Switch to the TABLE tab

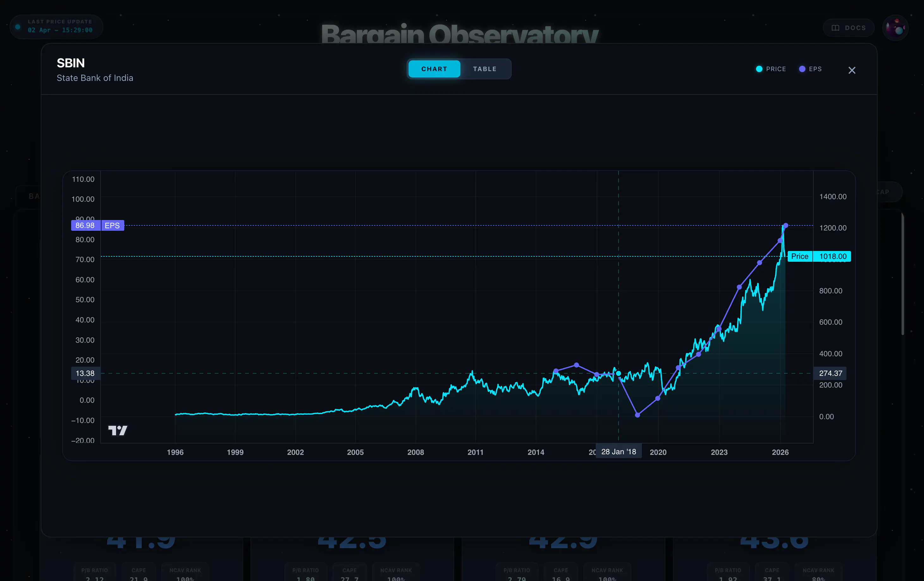coord(485,69)
